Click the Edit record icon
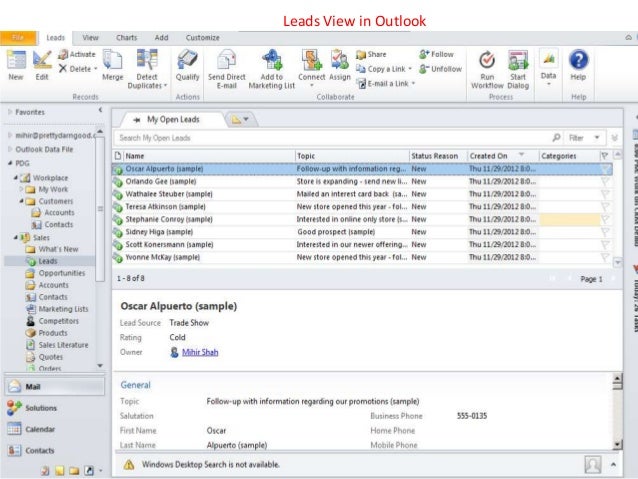This screenshot has height=479, width=638. pos(42,60)
